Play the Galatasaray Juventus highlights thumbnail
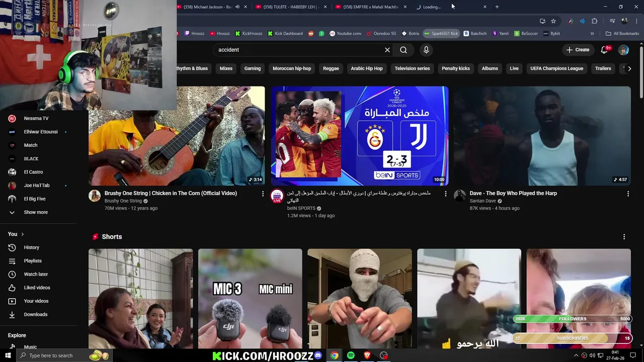644x362 pixels. pyautogui.click(x=359, y=136)
